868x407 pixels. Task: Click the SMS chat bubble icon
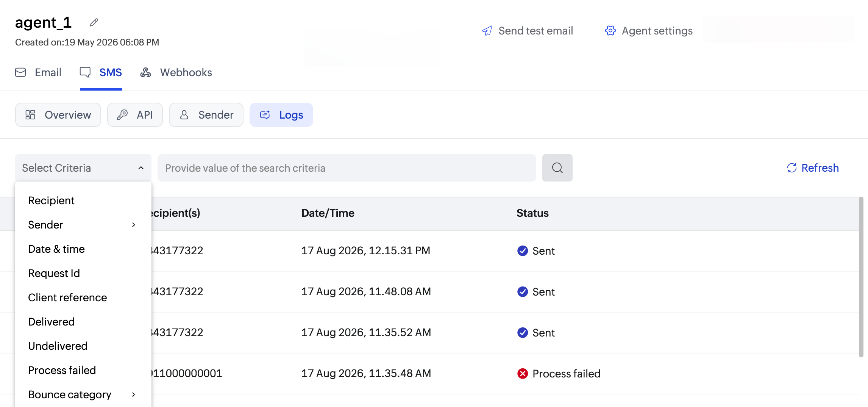pos(85,72)
